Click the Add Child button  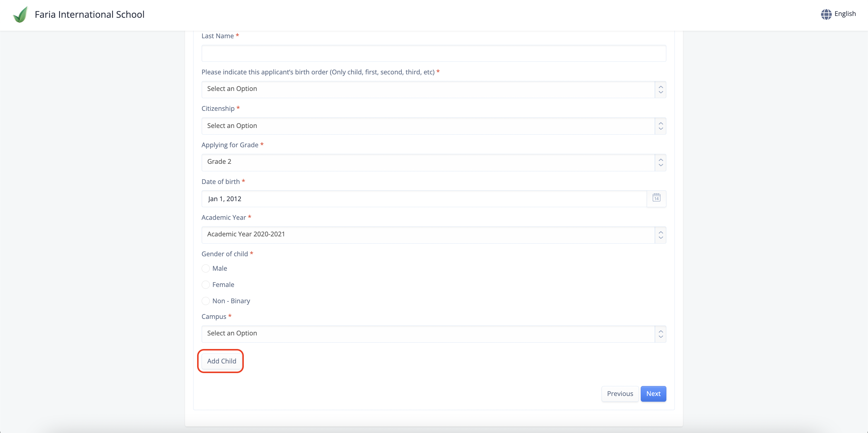tap(222, 361)
